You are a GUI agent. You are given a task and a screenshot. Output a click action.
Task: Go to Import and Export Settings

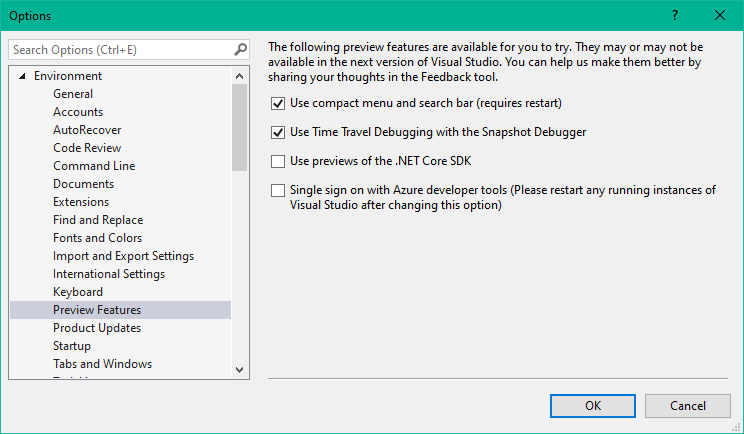pos(123,256)
